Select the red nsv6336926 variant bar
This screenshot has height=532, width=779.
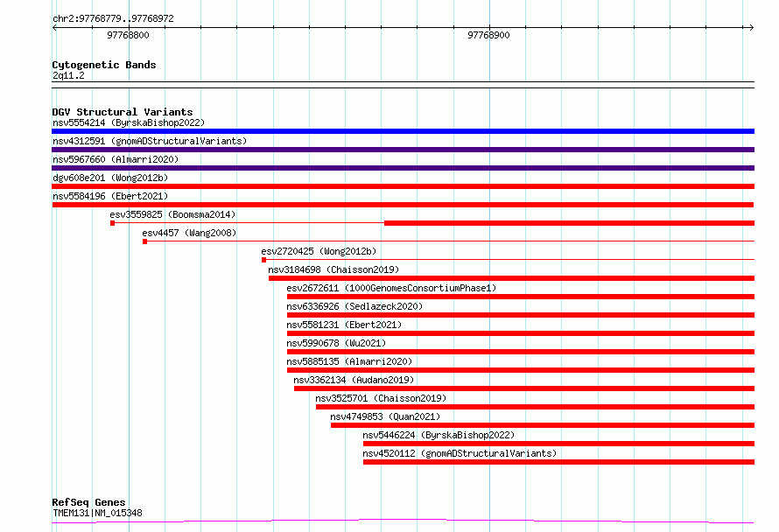point(521,315)
